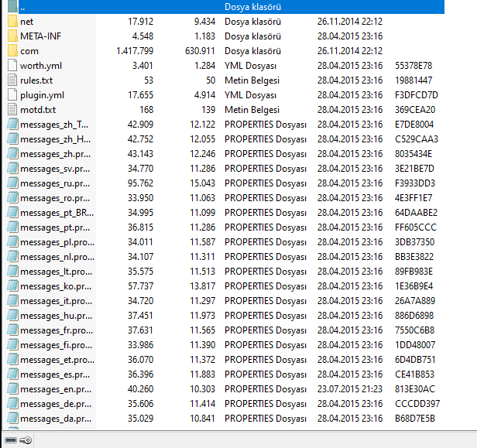Viewport: 477px width, 448px height.
Task: Click CRC value FF605CCC for messages_pt
Action: click(416, 227)
